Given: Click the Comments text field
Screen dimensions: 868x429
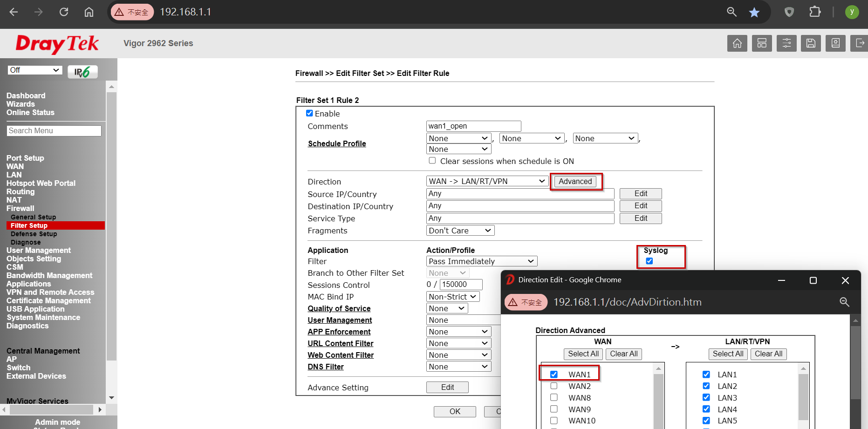Looking at the screenshot, I should pyautogui.click(x=473, y=126).
